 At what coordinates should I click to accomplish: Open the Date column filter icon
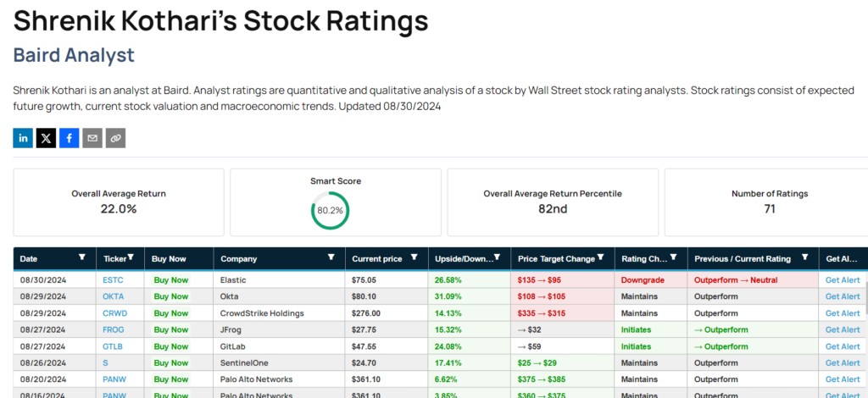82,257
